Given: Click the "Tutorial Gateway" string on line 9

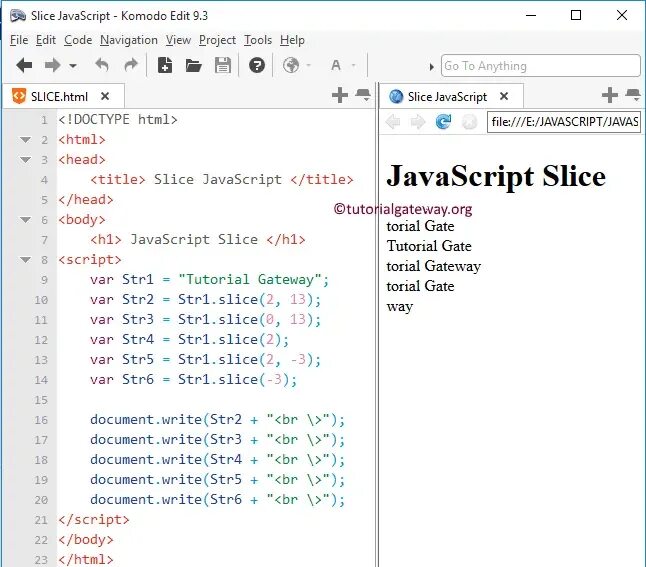Looking at the screenshot, I should click(x=249, y=279).
